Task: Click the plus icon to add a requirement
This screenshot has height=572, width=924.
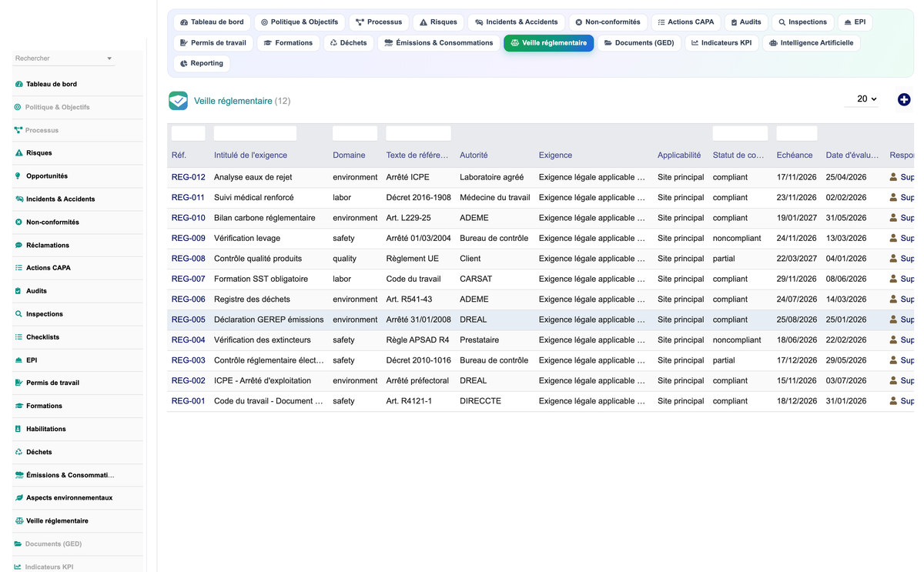Action: point(904,99)
